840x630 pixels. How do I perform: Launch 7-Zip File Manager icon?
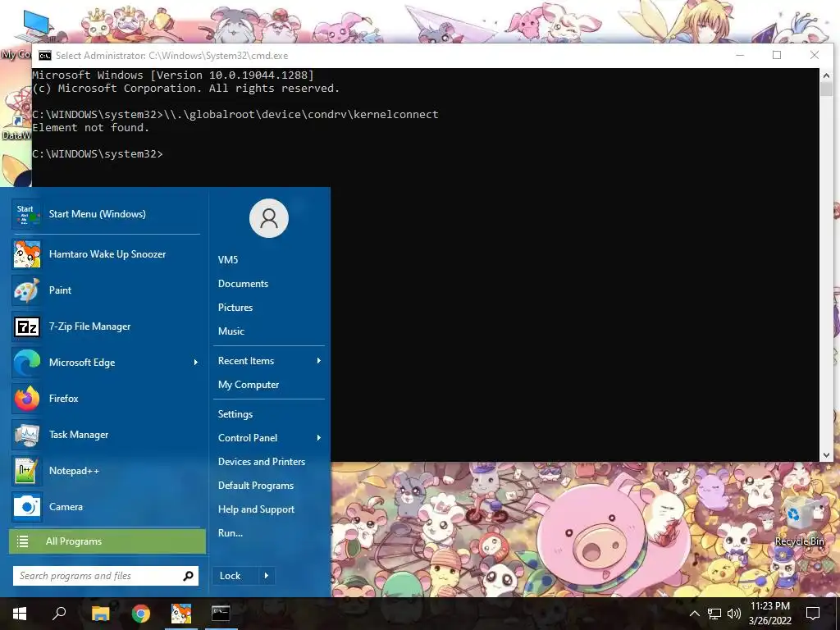[27, 326]
